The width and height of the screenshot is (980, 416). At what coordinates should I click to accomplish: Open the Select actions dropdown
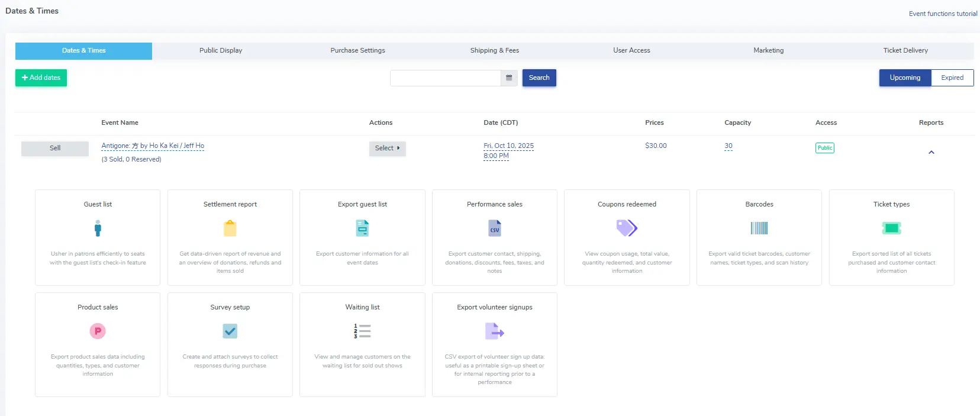(x=388, y=149)
